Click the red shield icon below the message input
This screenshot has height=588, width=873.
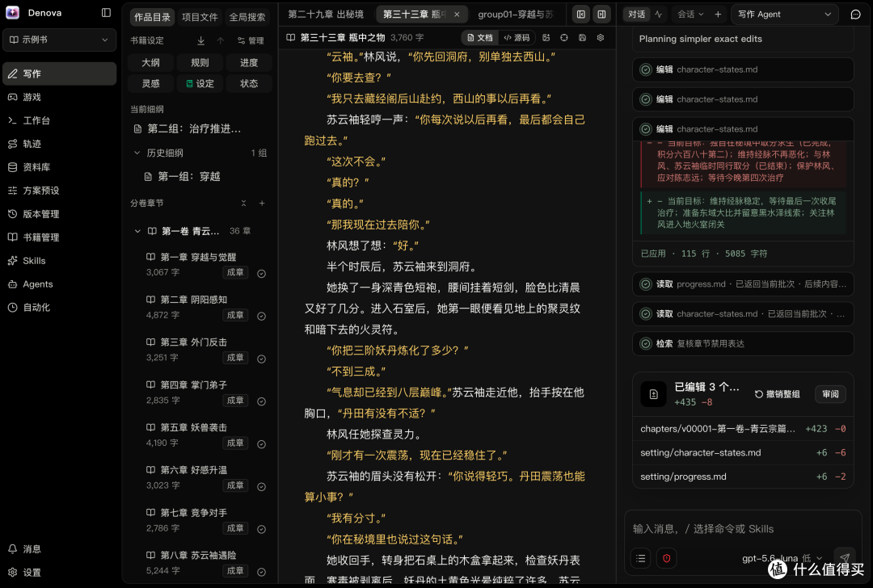point(666,558)
